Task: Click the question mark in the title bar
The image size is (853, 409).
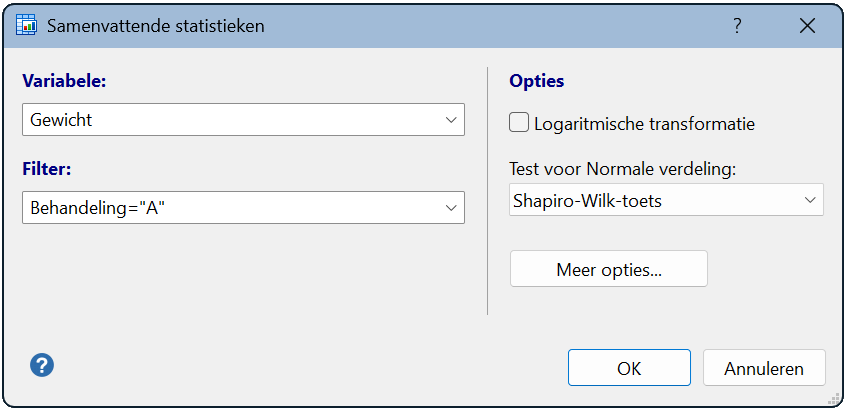Action: (737, 26)
